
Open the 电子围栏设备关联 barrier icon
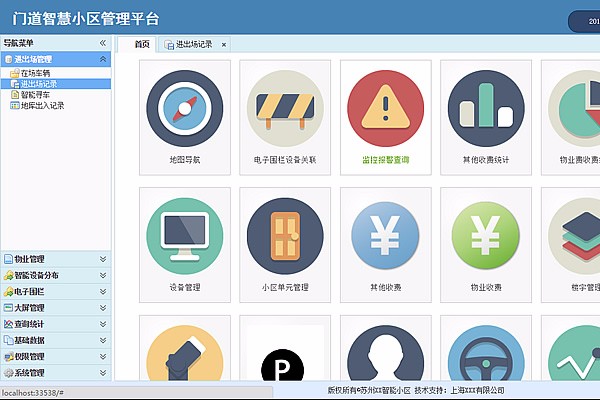pyautogui.click(x=285, y=108)
